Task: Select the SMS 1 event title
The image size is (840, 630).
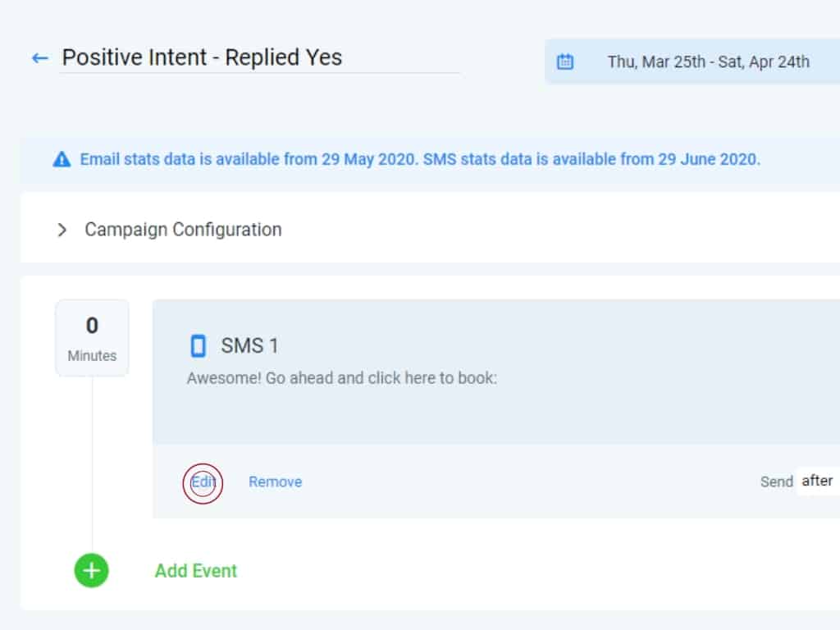Action: click(249, 346)
